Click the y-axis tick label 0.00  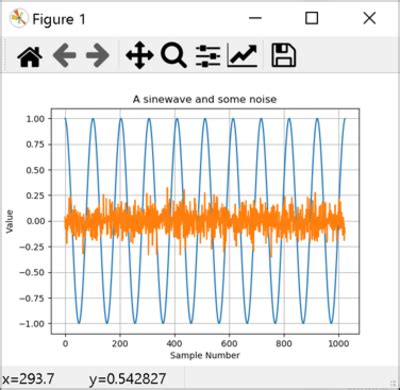(35, 221)
